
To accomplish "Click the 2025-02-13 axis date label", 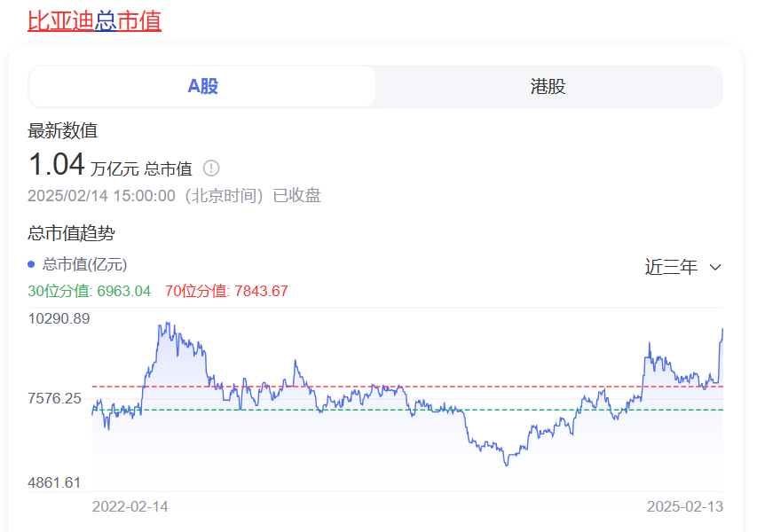I will [x=687, y=507].
